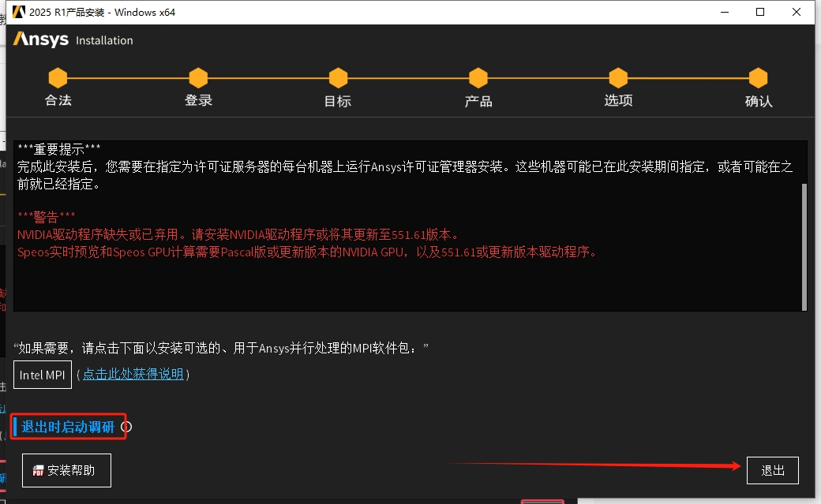Open 安装帮助 installation help PDF

click(66, 470)
